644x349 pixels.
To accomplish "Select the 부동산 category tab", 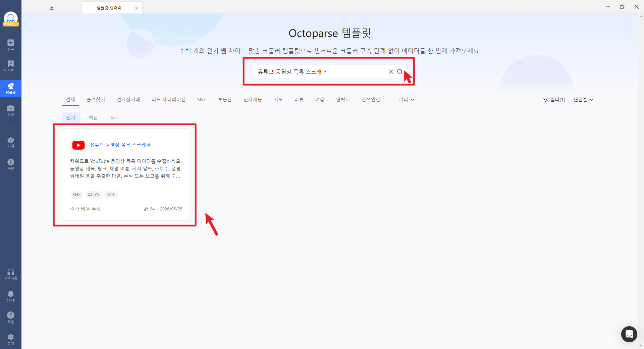I will [x=225, y=100].
